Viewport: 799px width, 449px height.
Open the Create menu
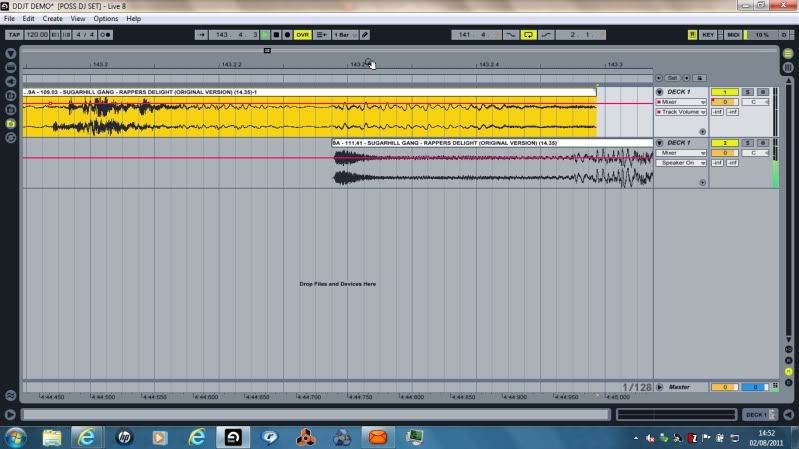pyautogui.click(x=52, y=19)
